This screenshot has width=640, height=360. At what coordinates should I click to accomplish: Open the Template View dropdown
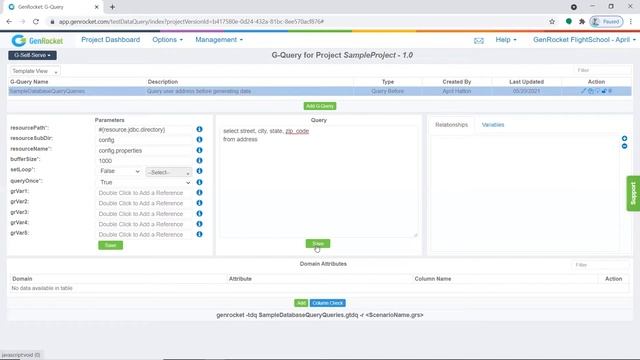pos(34,71)
